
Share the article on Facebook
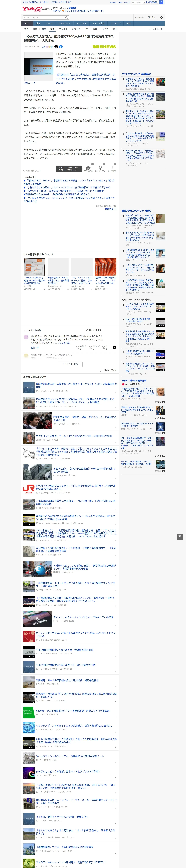tap(61, 47)
